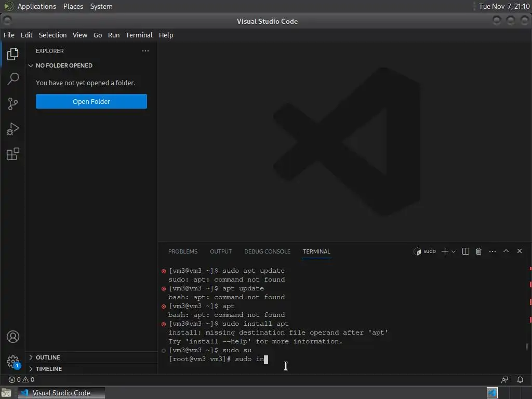Screen dimensions: 532x399
Task: Click "Try 'install --help'" terminal line
Action: [x=256, y=341]
